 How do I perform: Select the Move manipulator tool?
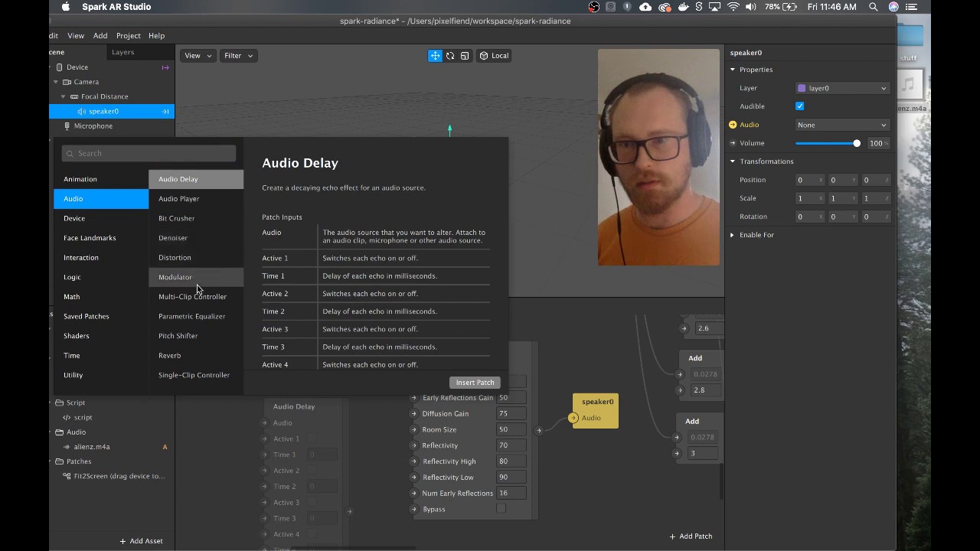[435, 56]
